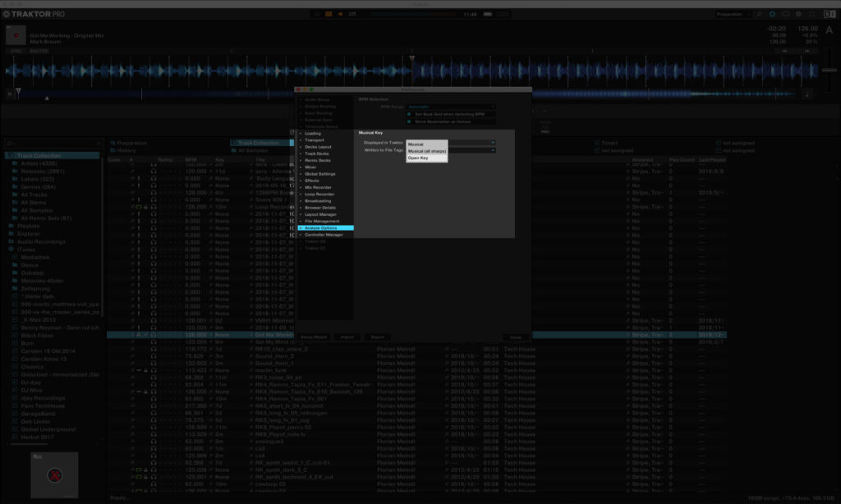Toggle fullscreen icon in the Traktor header
The image size is (841, 504).
pos(811,15)
